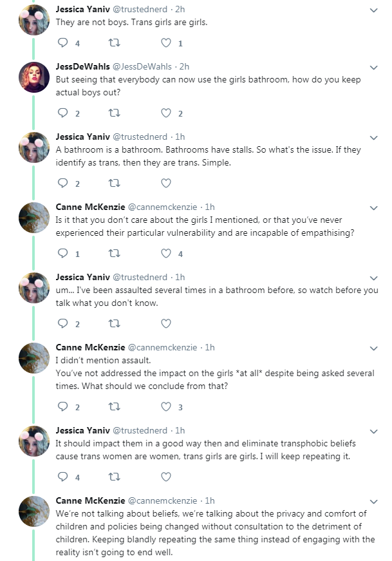
Task: Like the 'Trans girls are girls' first tweet
Action: [165, 43]
